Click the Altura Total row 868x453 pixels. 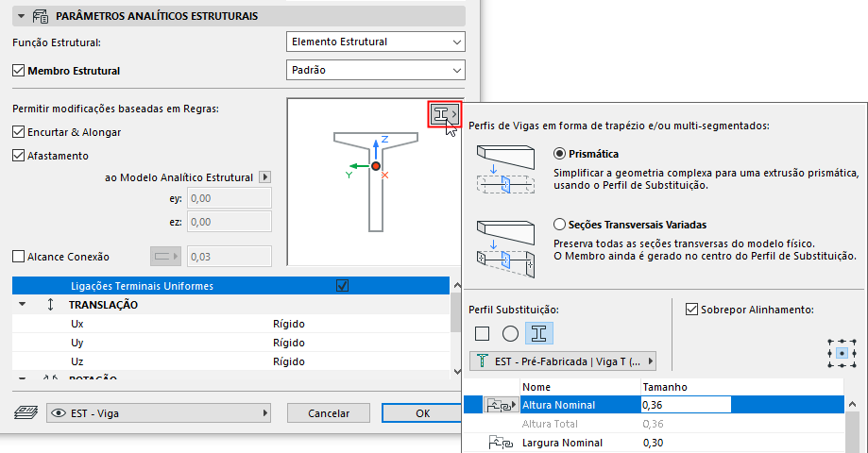point(654,424)
